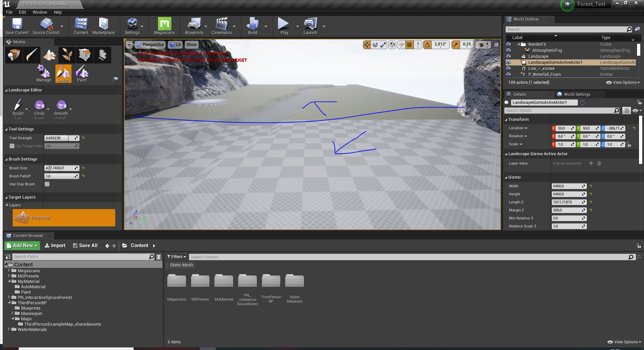Choose the Smooth Falloff selector
This screenshot has width=644, height=350.
(x=61, y=110)
